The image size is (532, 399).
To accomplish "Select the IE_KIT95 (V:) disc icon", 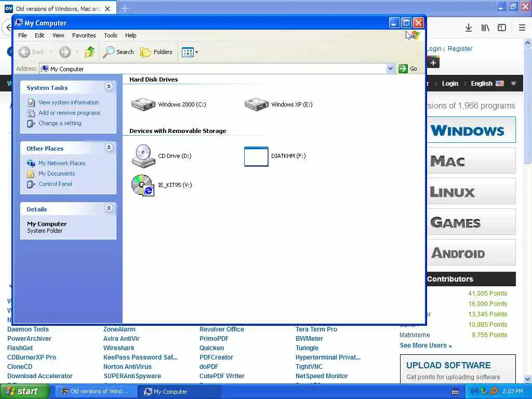I will (x=143, y=185).
